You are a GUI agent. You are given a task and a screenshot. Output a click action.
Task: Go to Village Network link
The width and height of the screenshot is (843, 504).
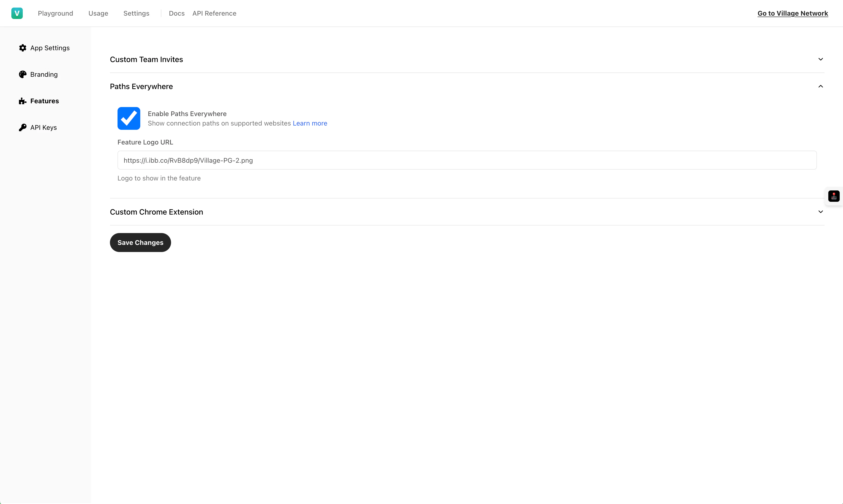pyautogui.click(x=792, y=13)
